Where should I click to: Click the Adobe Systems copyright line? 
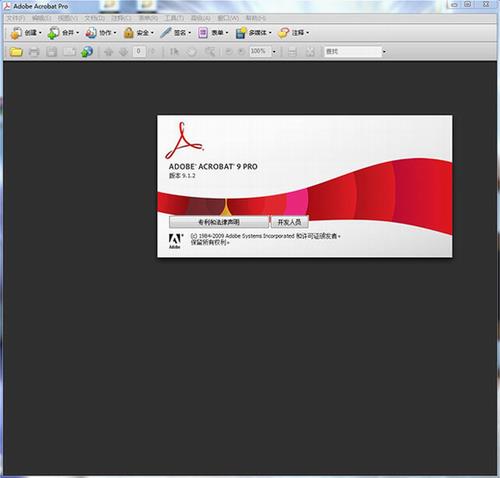tap(265, 236)
